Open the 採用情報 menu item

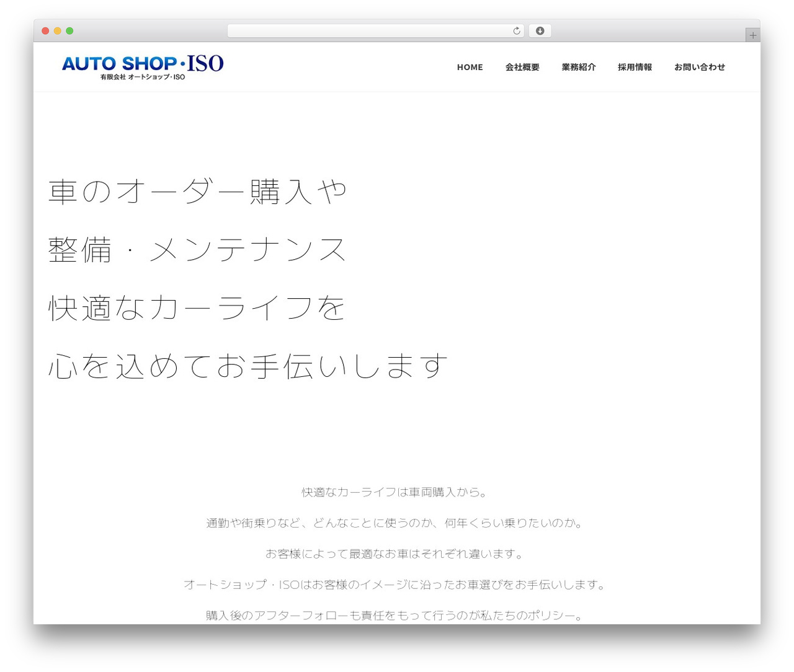(x=635, y=67)
